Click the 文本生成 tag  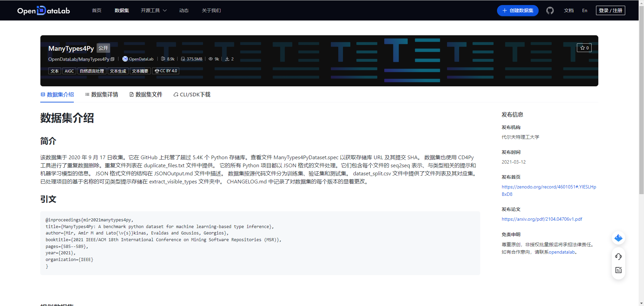[118, 71]
